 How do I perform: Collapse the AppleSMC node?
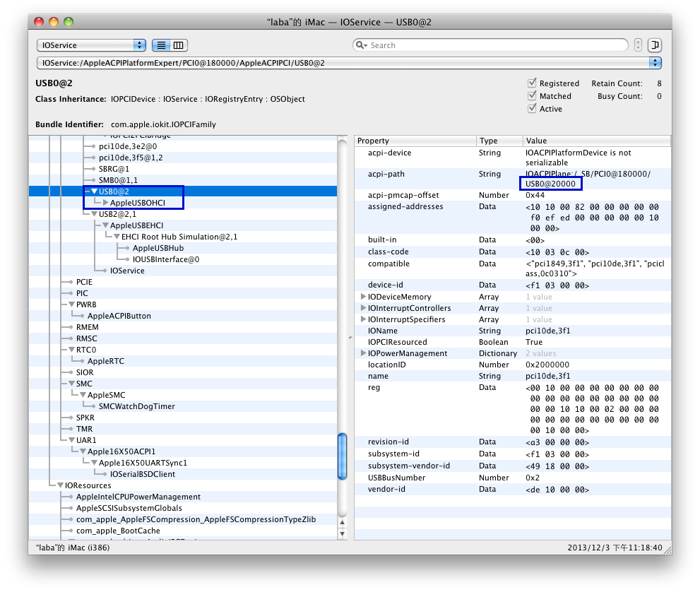click(x=83, y=395)
